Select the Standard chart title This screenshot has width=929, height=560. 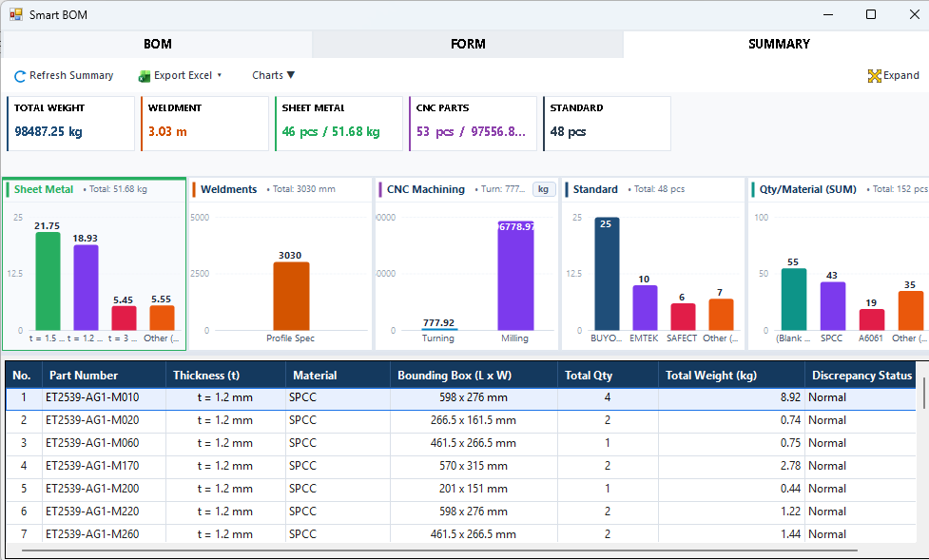(595, 189)
